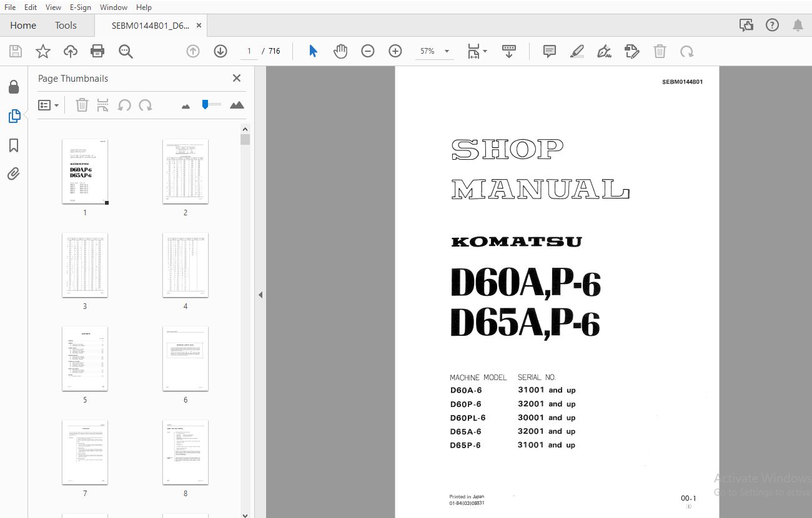
Task: Save the file with the floppy disk icon
Action: click(15, 51)
